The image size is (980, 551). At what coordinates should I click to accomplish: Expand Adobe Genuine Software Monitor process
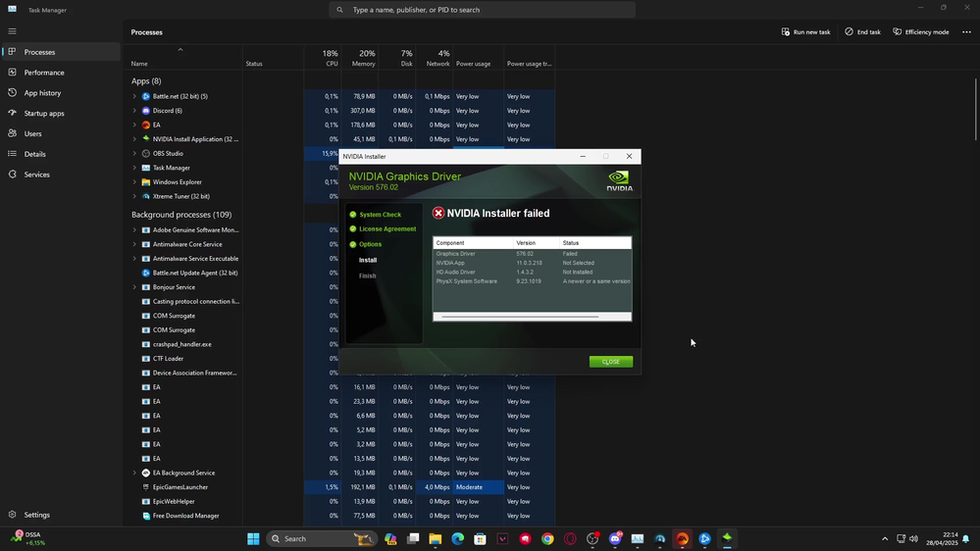click(x=134, y=229)
